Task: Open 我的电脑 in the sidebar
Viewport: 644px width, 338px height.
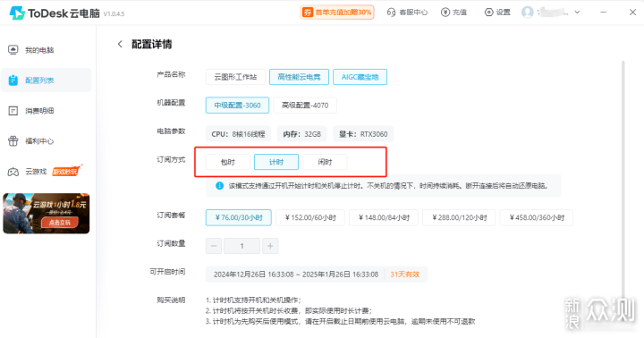Action: tap(46, 50)
